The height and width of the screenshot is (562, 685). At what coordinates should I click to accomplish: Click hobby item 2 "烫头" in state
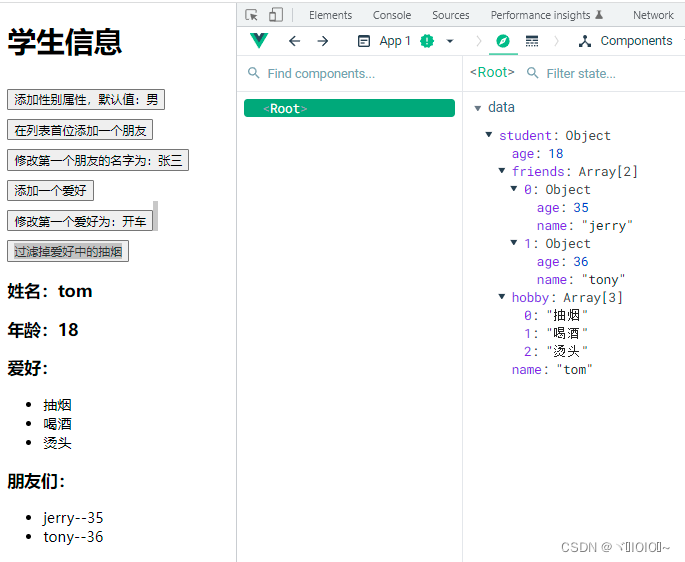567,351
